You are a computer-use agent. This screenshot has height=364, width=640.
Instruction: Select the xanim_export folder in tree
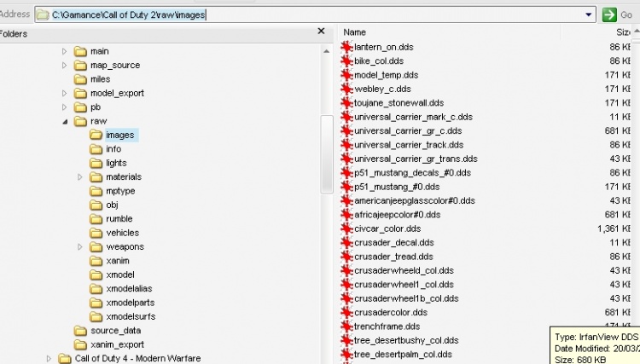point(113,344)
